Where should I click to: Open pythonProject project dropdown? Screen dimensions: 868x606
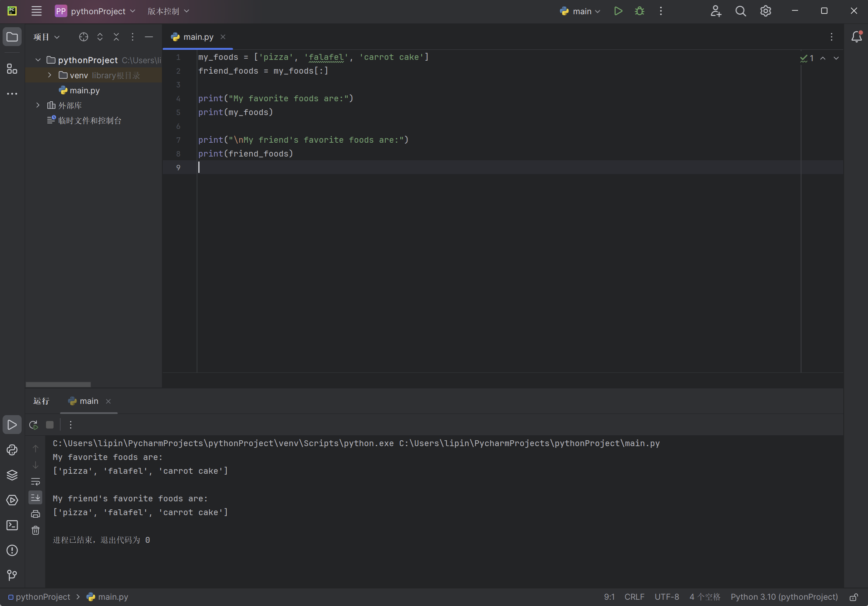(x=95, y=11)
